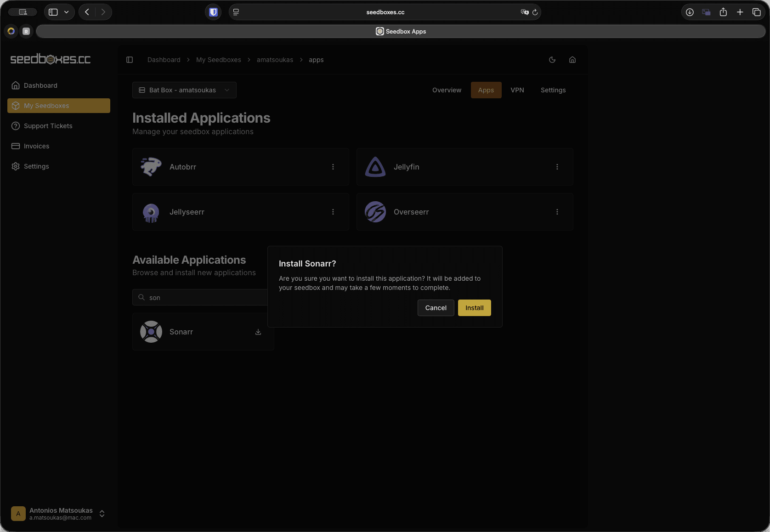
Task: Click the home icon in header
Action: click(x=572, y=60)
